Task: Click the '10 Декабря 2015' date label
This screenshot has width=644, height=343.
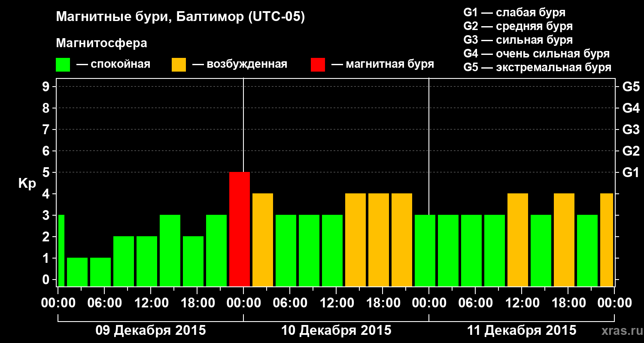Action: (x=336, y=331)
